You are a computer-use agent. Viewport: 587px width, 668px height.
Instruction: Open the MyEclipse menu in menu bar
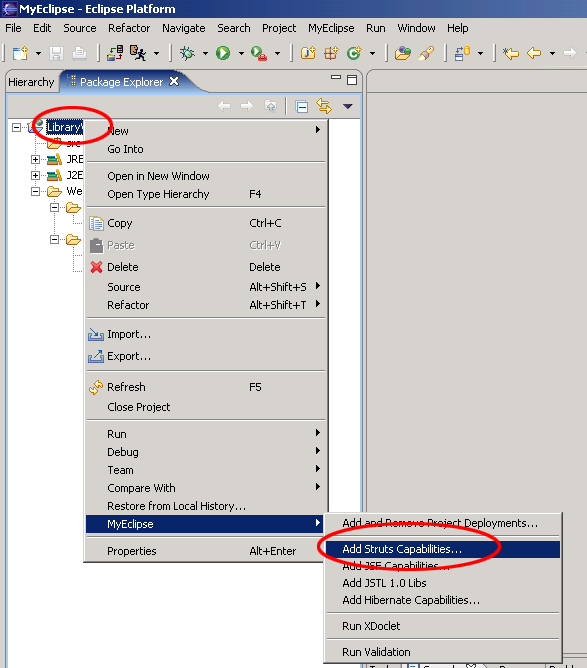point(331,28)
